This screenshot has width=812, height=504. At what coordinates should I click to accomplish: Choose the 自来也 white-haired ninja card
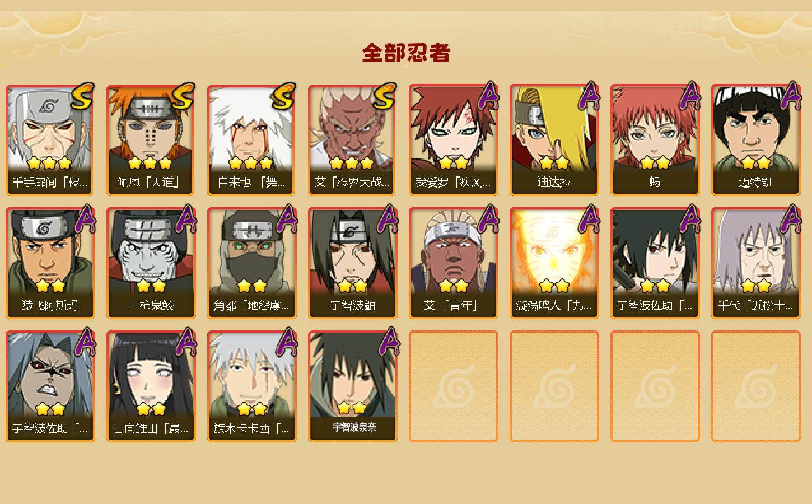[x=251, y=140]
